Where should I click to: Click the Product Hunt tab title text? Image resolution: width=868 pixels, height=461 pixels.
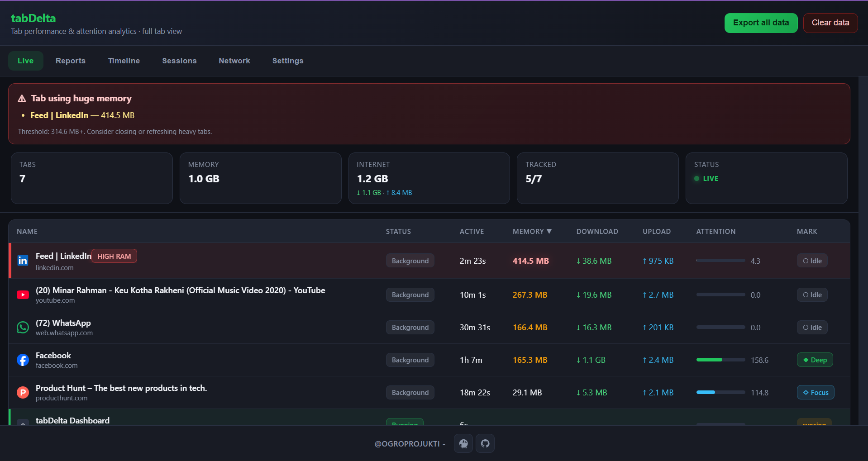pos(121,388)
